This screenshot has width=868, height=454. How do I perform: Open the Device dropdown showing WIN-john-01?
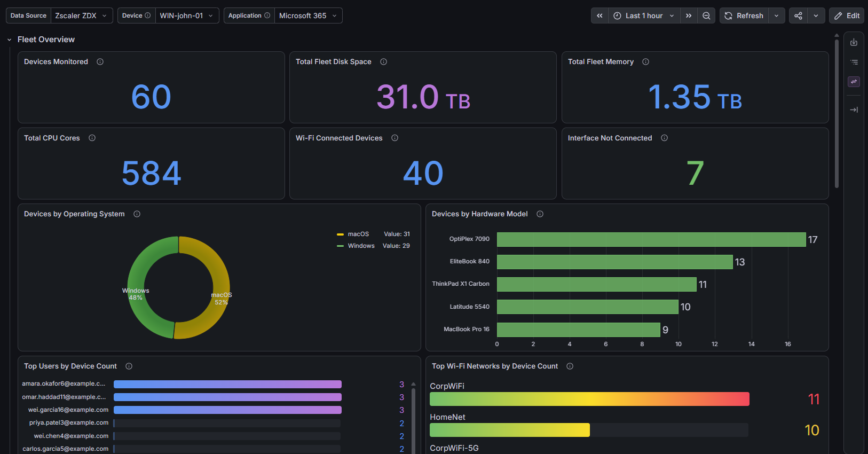coord(187,15)
